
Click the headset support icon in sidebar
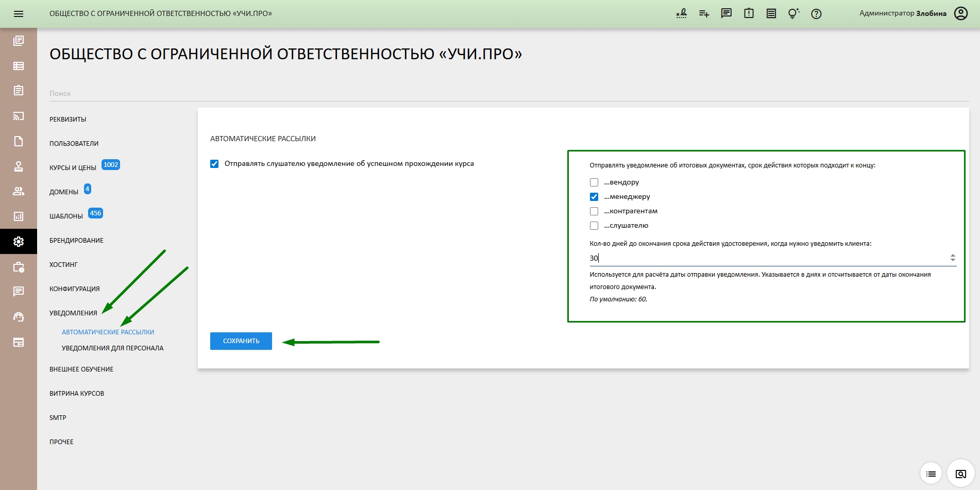(x=19, y=317)
